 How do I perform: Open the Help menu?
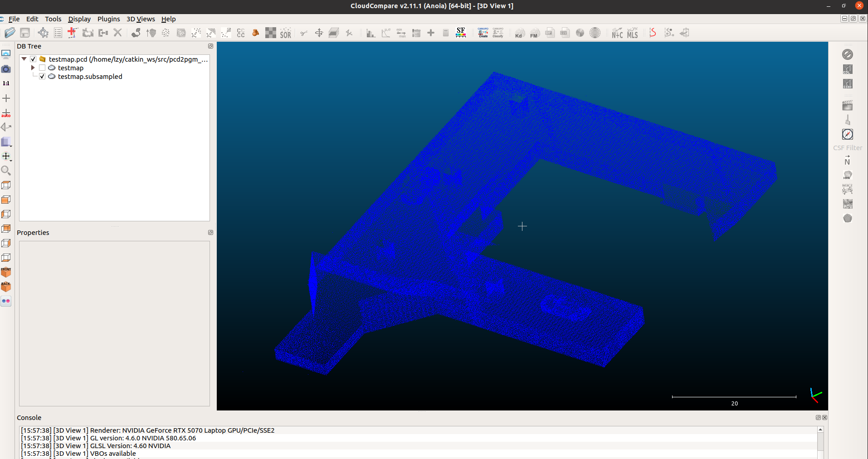pyautogui.click(x=168, y=19)
